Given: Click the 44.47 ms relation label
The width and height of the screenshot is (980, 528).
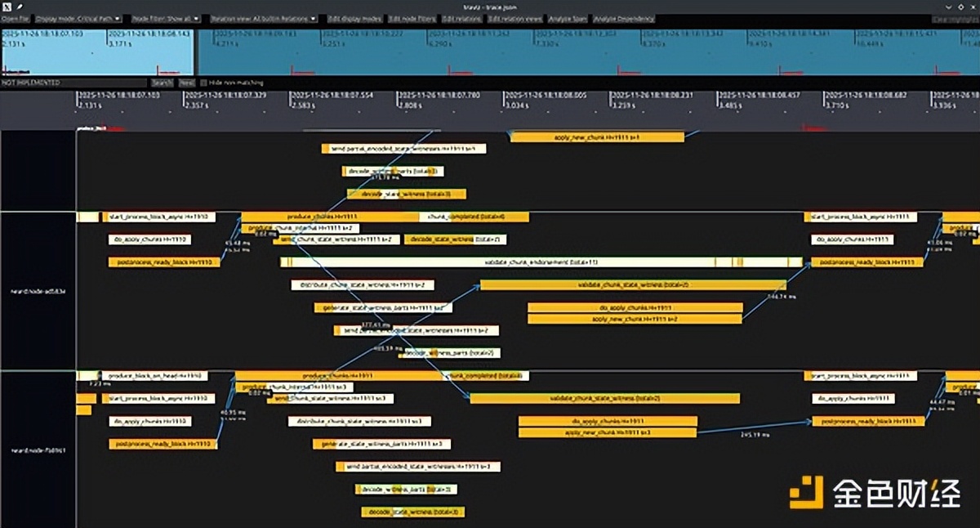Looking at the screenshot, I should tap(942, 401).
